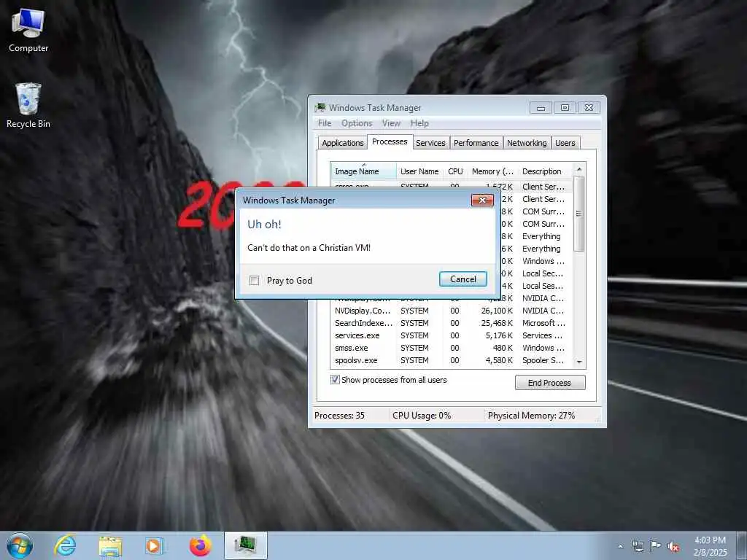
Task: Minimize the Windows Task Manager window
Action: coord(541,108)
